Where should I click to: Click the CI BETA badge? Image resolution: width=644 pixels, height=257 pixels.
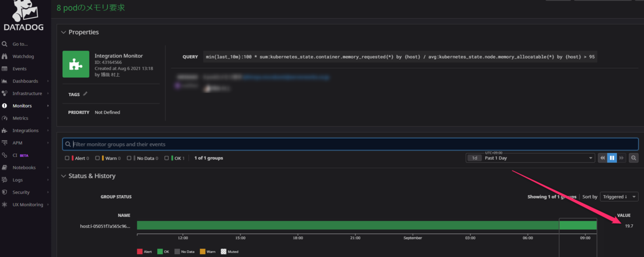coord(24,155)
